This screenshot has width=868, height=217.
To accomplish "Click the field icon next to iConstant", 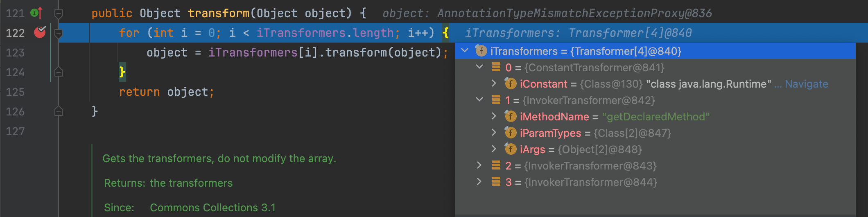I will pyautogui.click(x=510, y=84).
